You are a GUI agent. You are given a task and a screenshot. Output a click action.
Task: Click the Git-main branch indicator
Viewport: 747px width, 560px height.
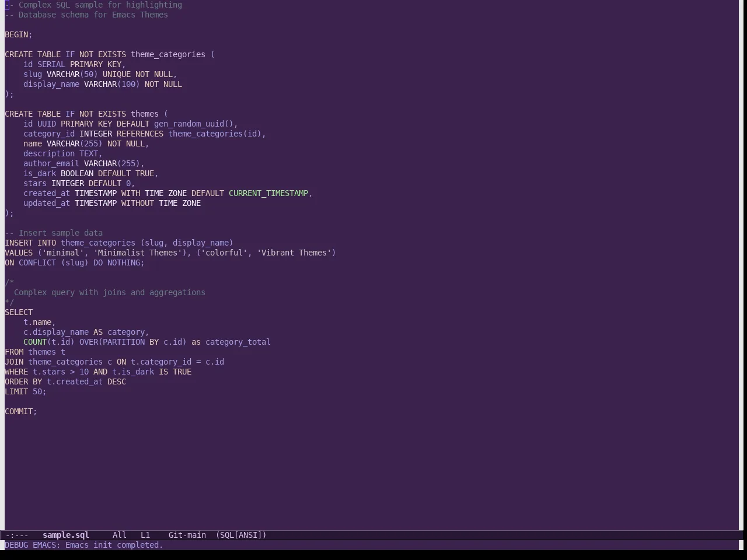[187, 535]
